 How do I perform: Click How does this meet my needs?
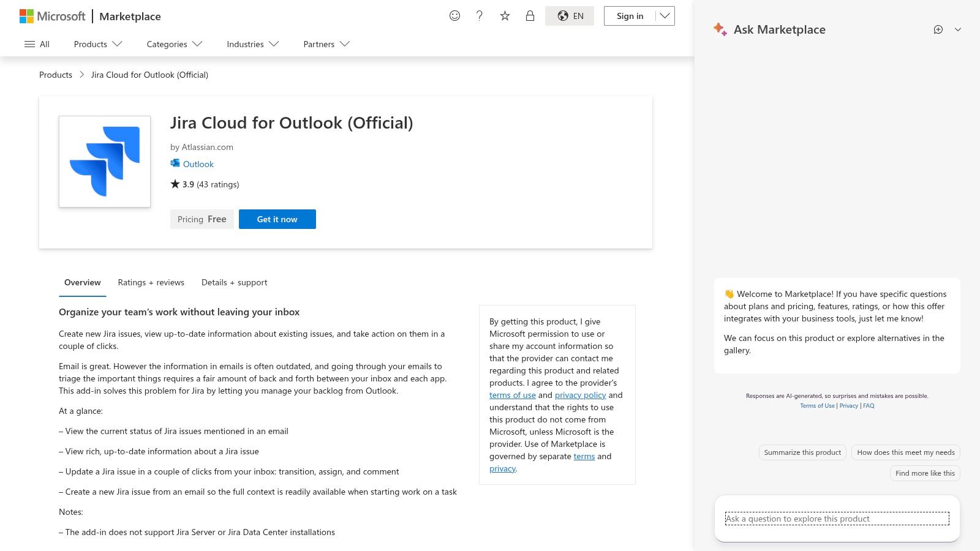(906, 452)
